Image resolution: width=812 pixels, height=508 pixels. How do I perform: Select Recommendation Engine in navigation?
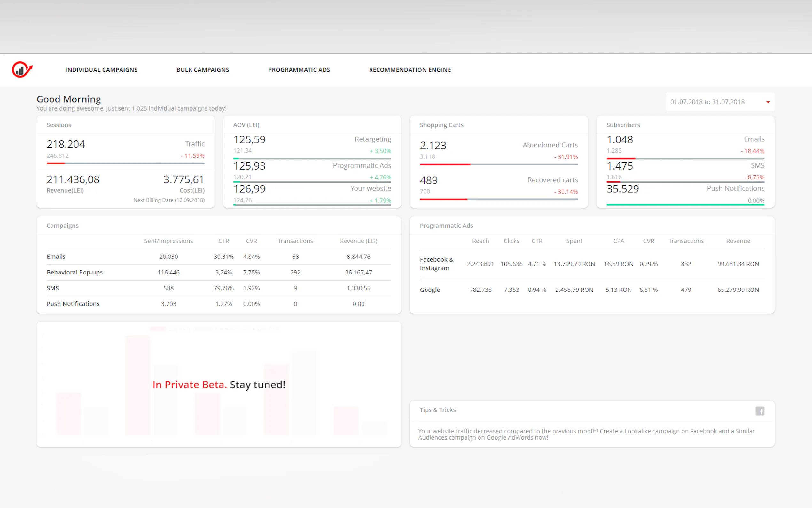pos(410,70)
